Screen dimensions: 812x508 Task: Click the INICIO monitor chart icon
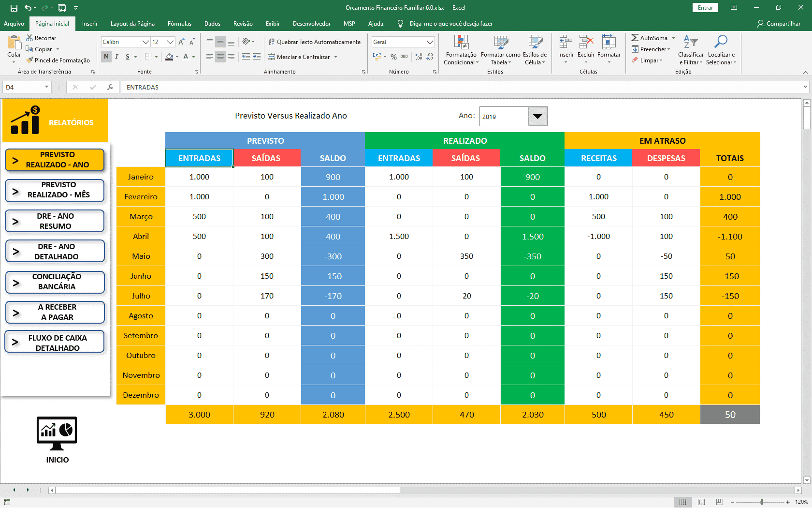(57, 433)
